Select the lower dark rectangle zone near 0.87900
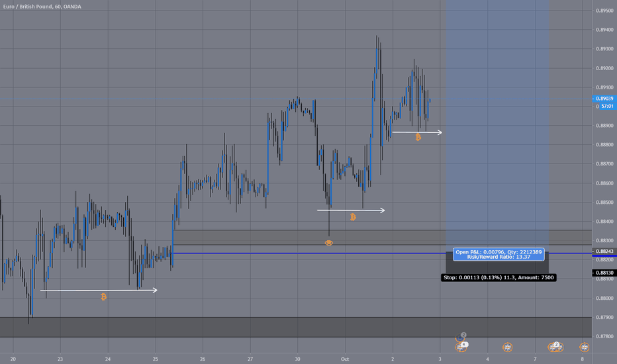 click(x=295, y=327)
